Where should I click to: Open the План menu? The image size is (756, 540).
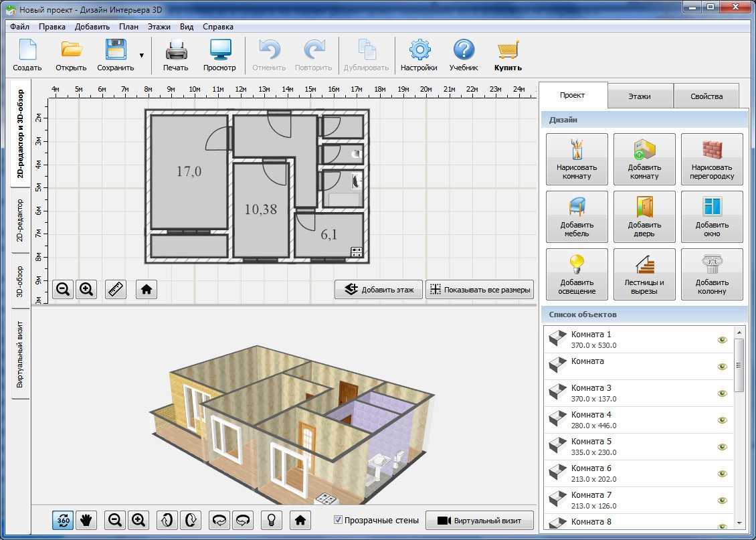pyautogui.click(x=129, y=27)
